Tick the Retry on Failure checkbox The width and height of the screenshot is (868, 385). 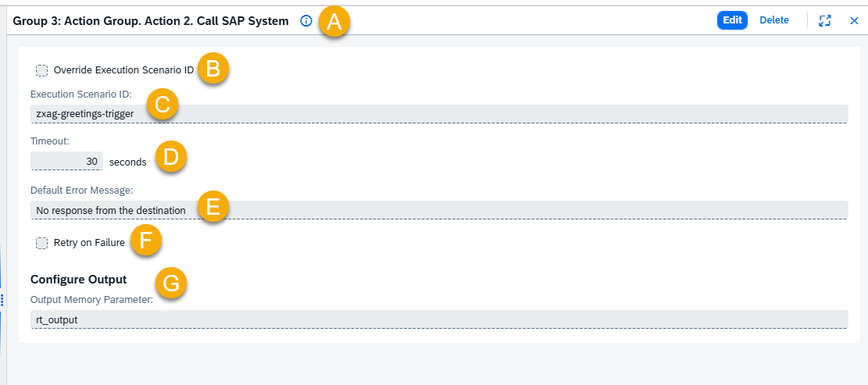tap(41, 243)
